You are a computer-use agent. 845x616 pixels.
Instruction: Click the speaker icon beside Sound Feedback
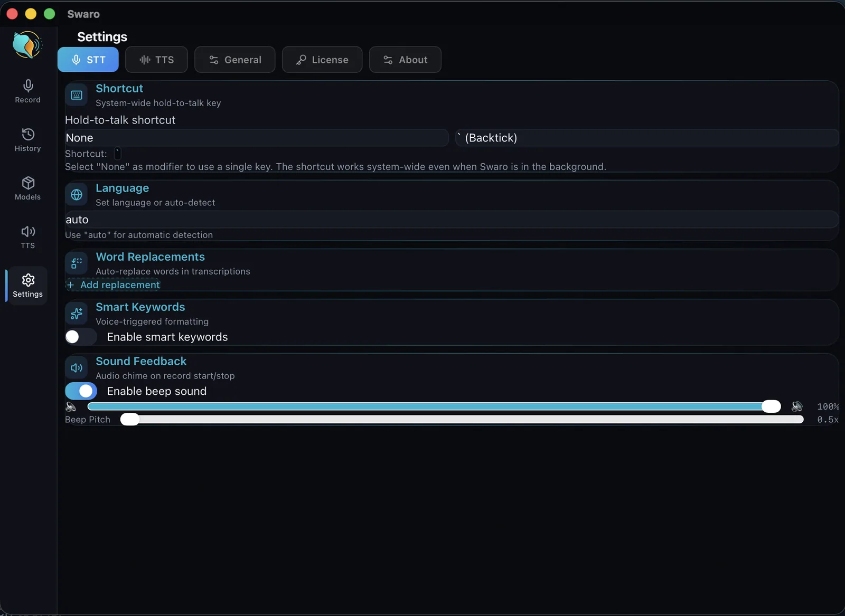[77, 368]
